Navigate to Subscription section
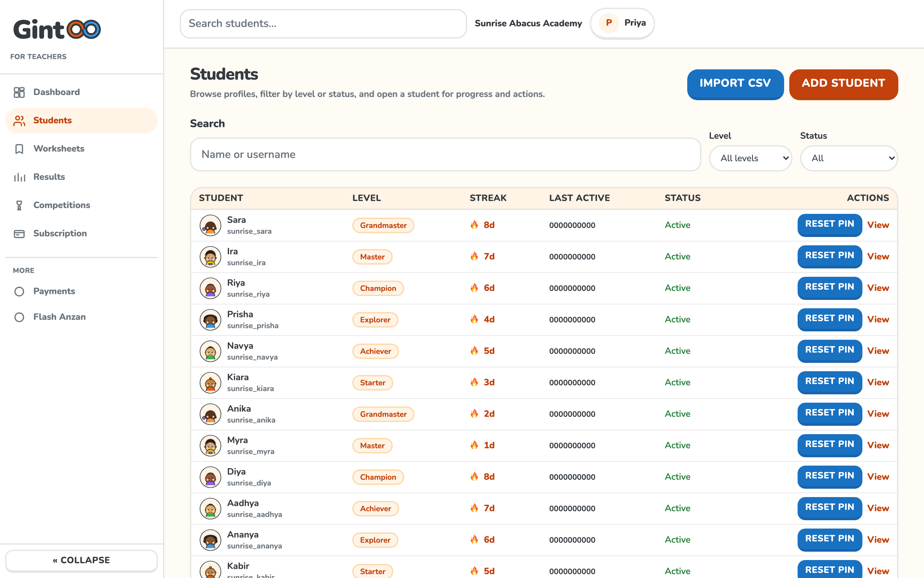 pyautogui.click(x=81, y=233)
